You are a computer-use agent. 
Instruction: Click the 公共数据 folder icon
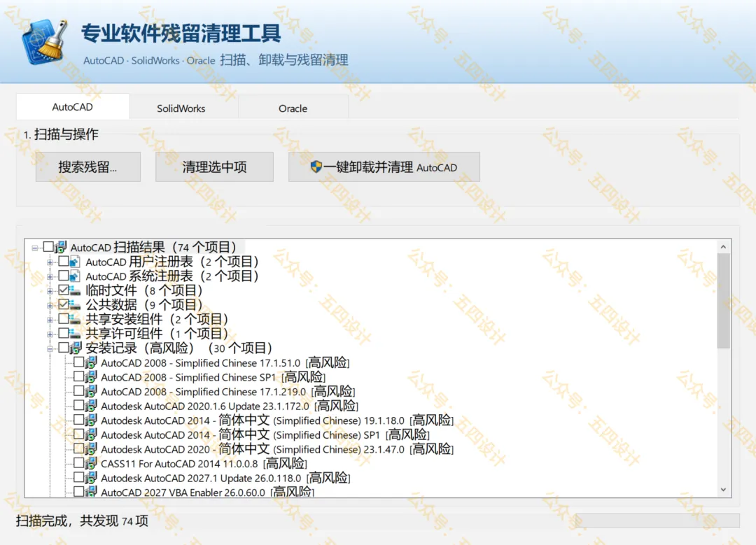coord(75,305)
